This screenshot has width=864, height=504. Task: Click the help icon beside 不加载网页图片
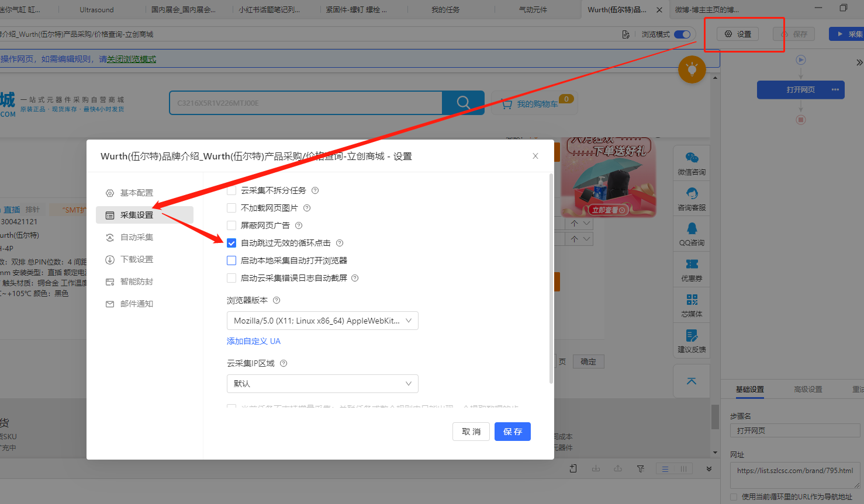click(x=307, y=208)
